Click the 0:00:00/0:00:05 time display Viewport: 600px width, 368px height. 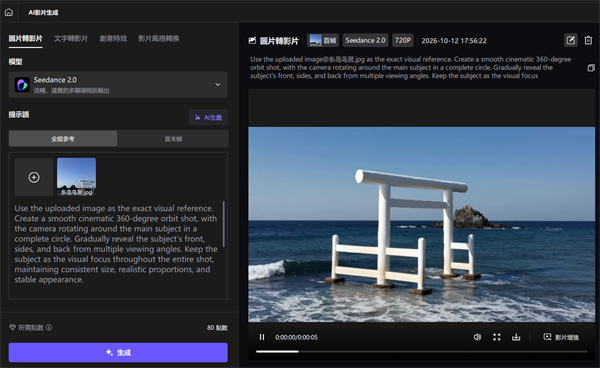point(296,337)
